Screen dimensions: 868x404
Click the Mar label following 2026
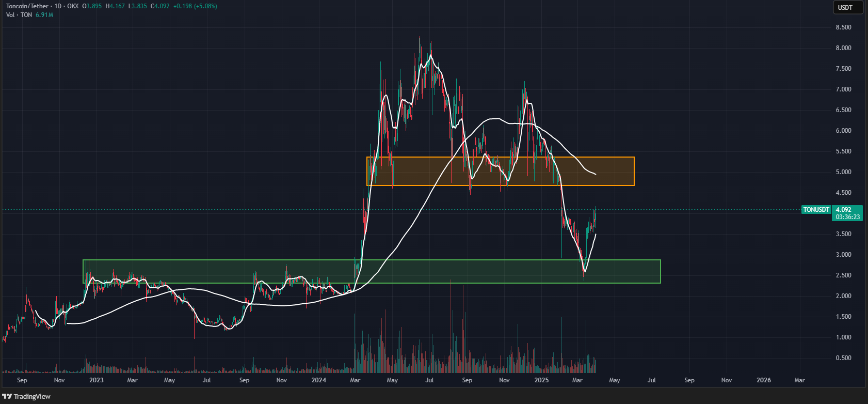(x=799, y=380)
